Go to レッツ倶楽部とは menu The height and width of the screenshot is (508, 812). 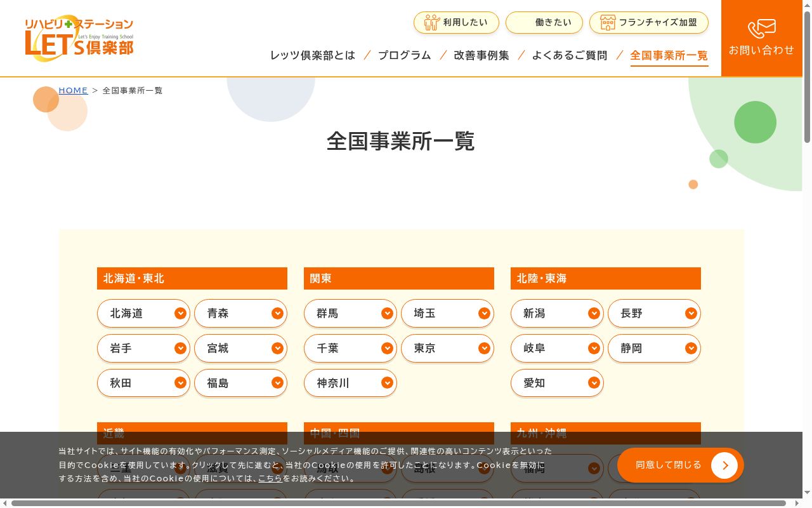coord(313,55)
